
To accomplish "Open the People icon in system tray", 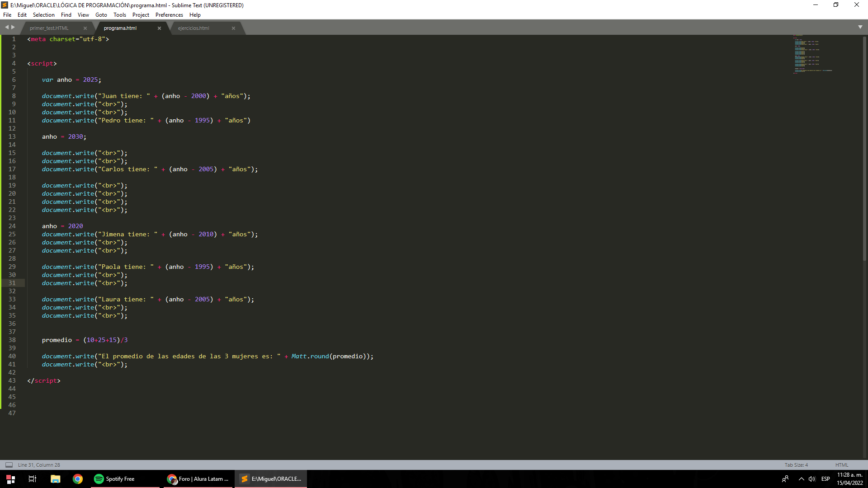I will [785, 479].
